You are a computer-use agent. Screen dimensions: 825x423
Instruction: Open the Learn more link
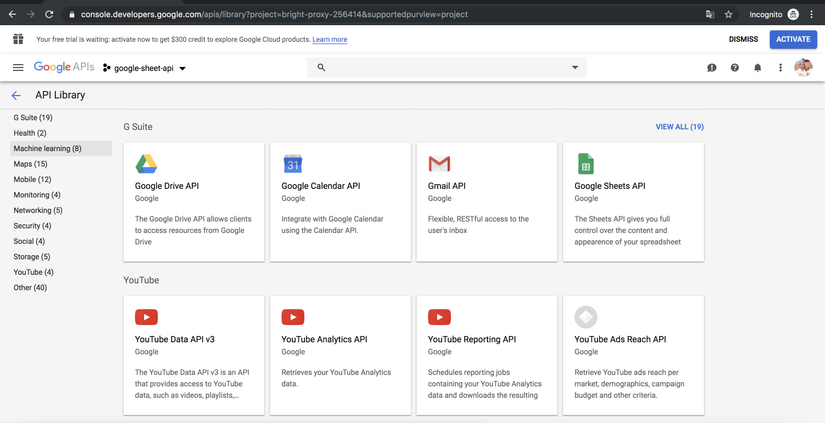(x=330, y=40)
